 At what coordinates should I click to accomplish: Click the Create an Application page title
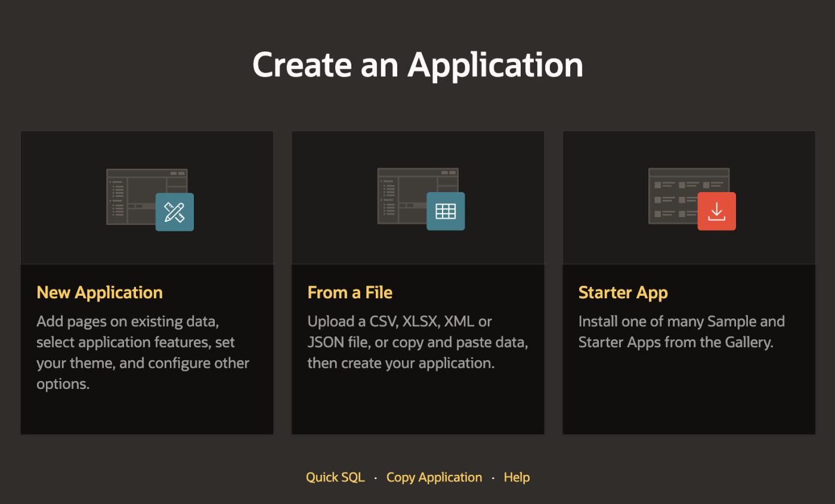[x=417, y=64]
